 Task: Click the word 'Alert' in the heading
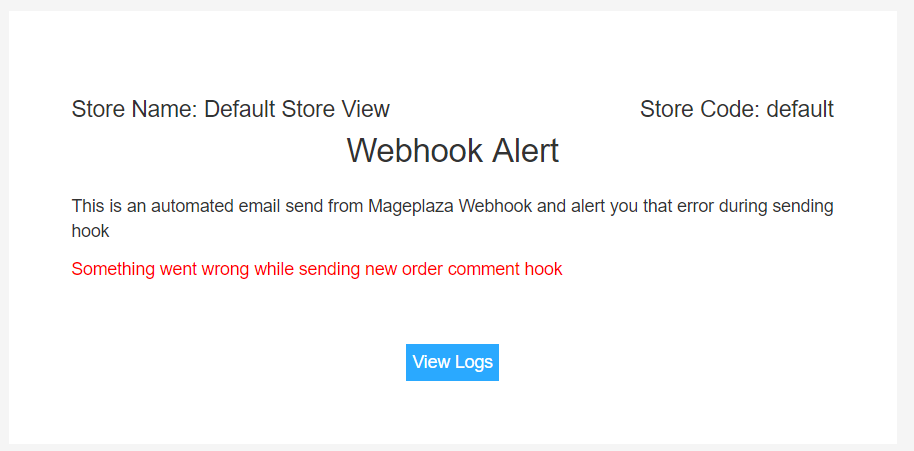pyautogui.click(x=519, y=151)
